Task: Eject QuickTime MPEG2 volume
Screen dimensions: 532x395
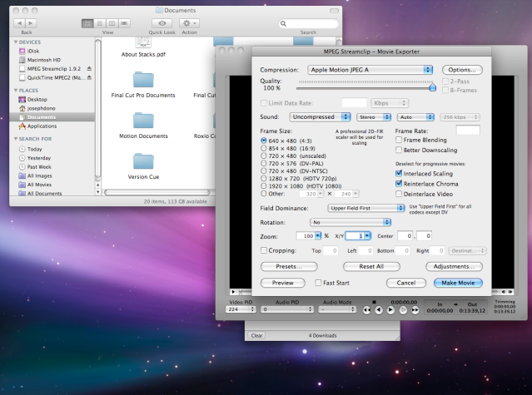Action: pyautogui.click(x=89, y=77)
